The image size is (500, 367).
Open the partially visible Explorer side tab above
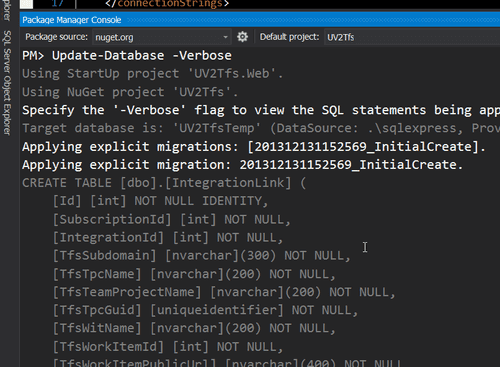coord(7,10)
